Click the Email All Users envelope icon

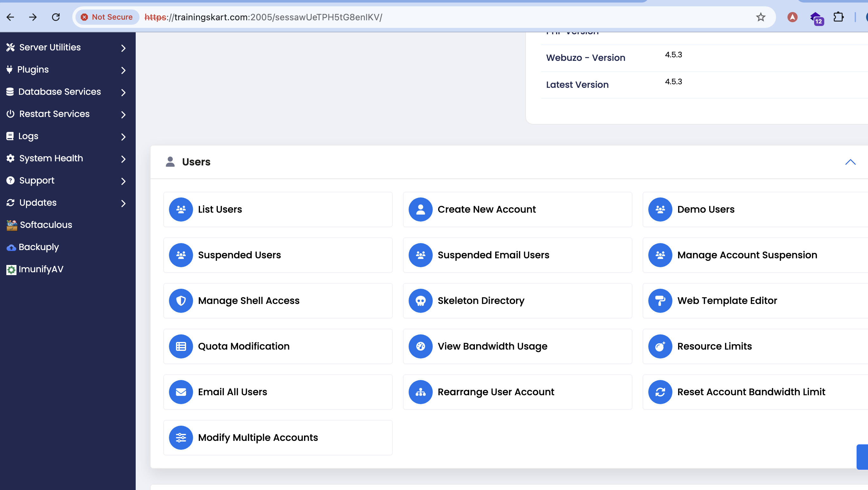coord(181,392)
